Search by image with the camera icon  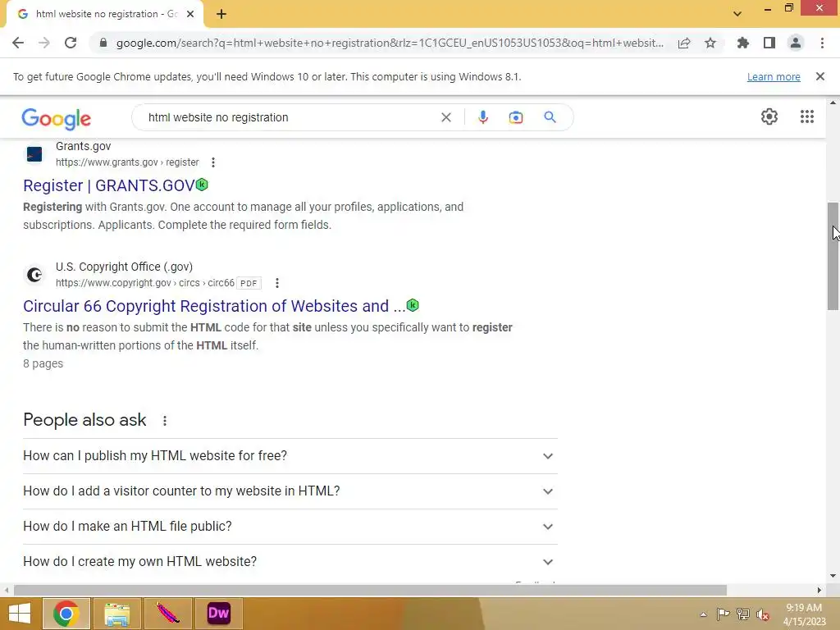click(515, 117)
